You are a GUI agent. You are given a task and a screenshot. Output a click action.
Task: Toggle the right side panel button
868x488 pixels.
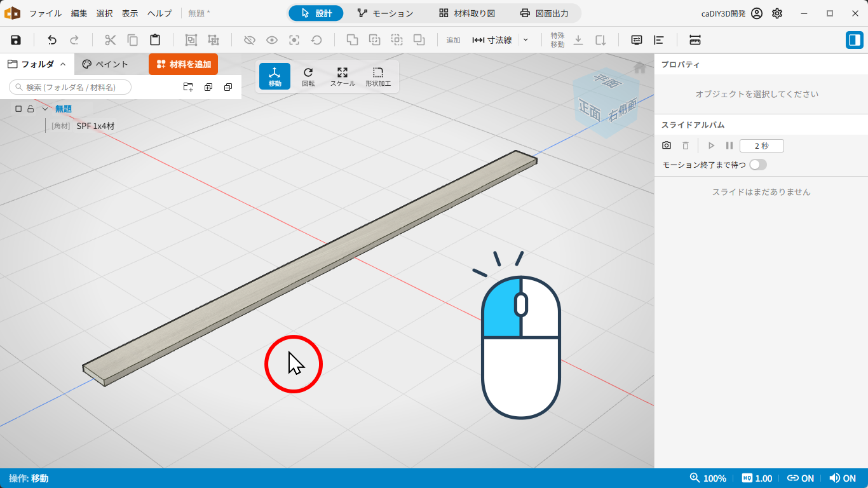(855, 40)
